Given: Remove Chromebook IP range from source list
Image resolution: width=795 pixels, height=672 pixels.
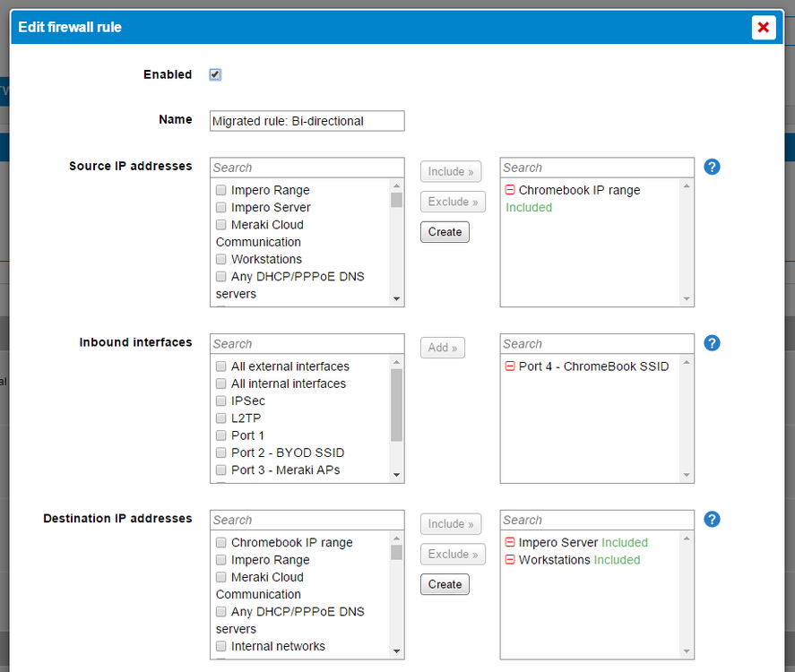Looking at the screenshot, I should click(510, 190).
